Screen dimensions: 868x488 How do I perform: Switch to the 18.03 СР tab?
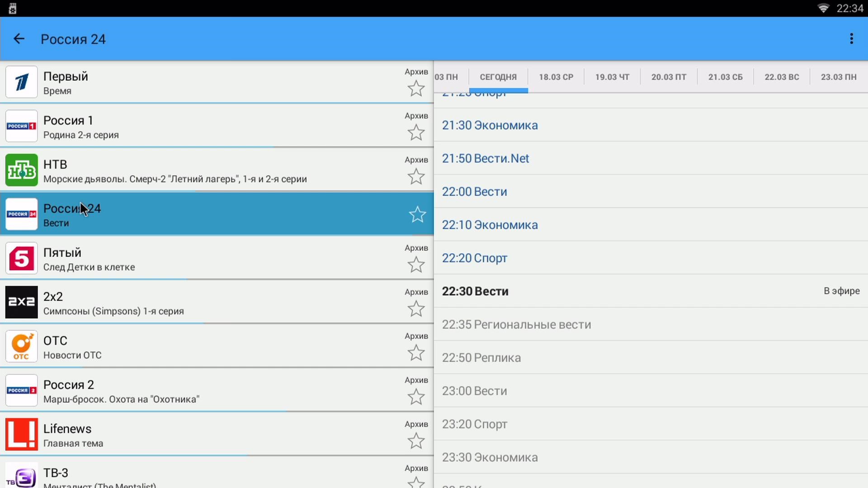(556, 77)
